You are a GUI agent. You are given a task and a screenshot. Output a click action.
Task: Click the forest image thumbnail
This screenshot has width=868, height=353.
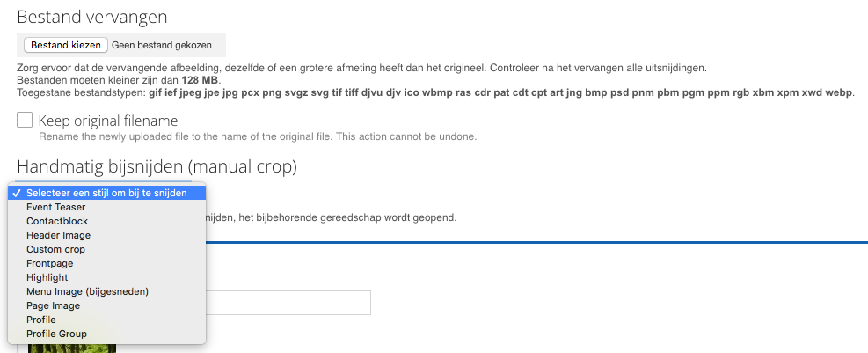click(72, 348)
